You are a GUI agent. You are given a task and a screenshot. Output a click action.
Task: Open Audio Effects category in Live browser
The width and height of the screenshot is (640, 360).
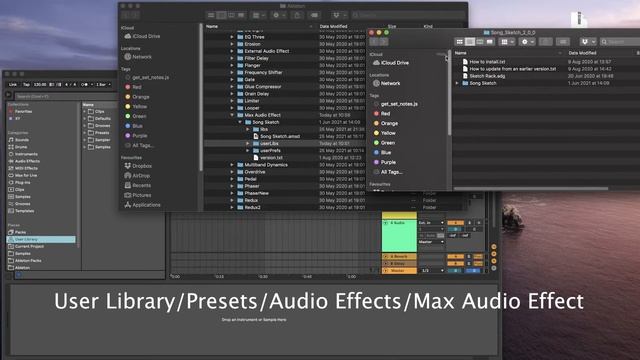[x=23, y=161]
